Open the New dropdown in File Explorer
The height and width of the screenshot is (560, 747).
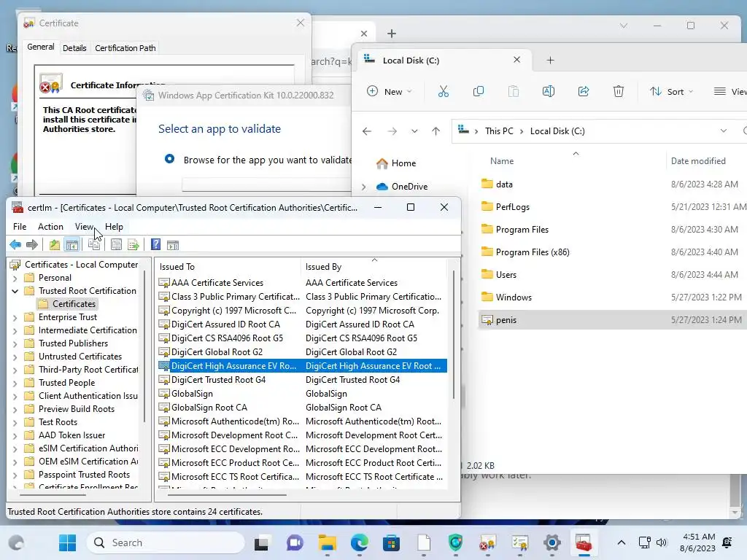[x=390, y=91]
